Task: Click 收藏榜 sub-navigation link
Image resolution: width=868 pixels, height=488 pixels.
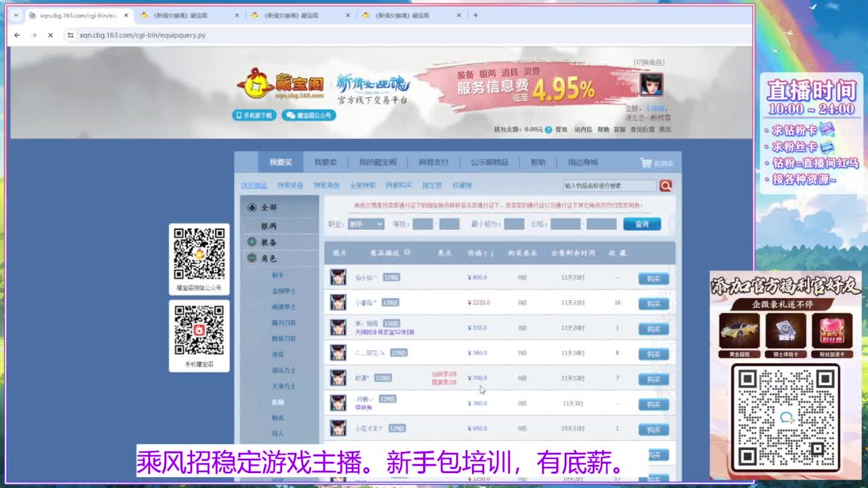Action: (x=462, y=185)
